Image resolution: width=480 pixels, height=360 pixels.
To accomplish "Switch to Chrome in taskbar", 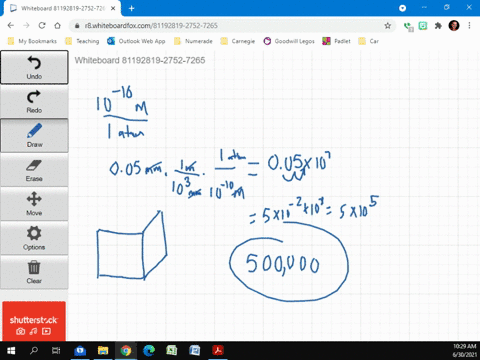I will [126, 351].
